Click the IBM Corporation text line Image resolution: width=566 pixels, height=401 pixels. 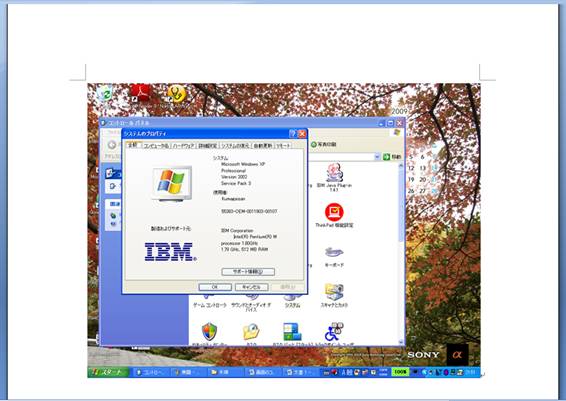click(237, 230)
